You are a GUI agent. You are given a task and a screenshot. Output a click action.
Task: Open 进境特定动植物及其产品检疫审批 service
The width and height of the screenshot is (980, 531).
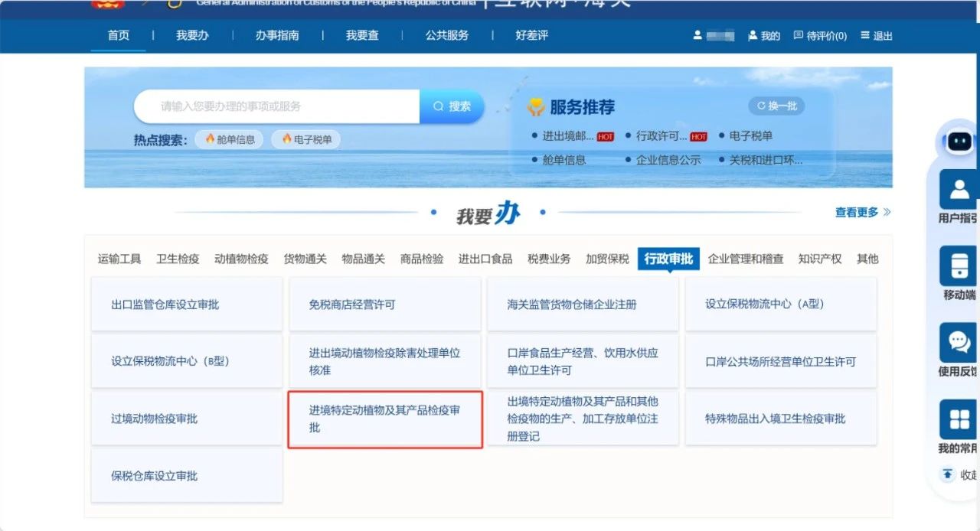pyautogui.click(x=384, y=419)
